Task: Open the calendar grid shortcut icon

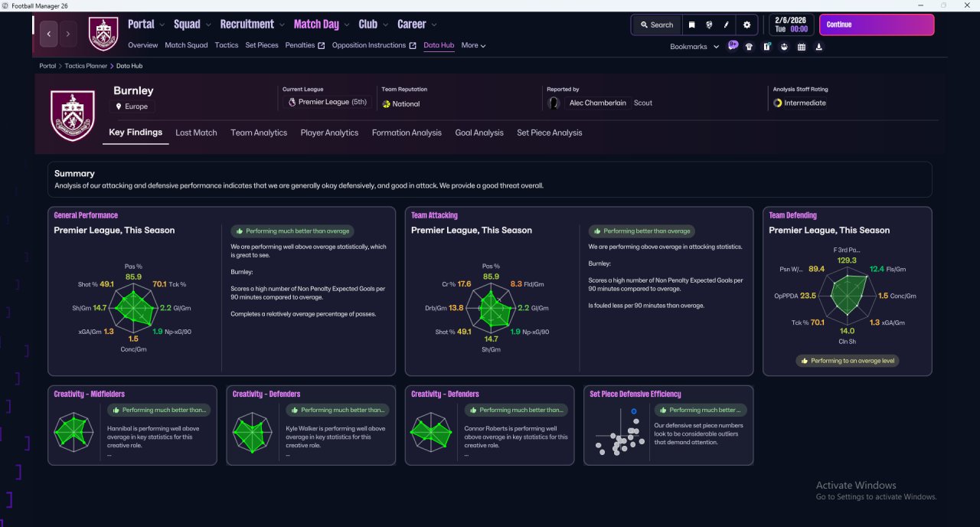Action: (x=802, y=47)
